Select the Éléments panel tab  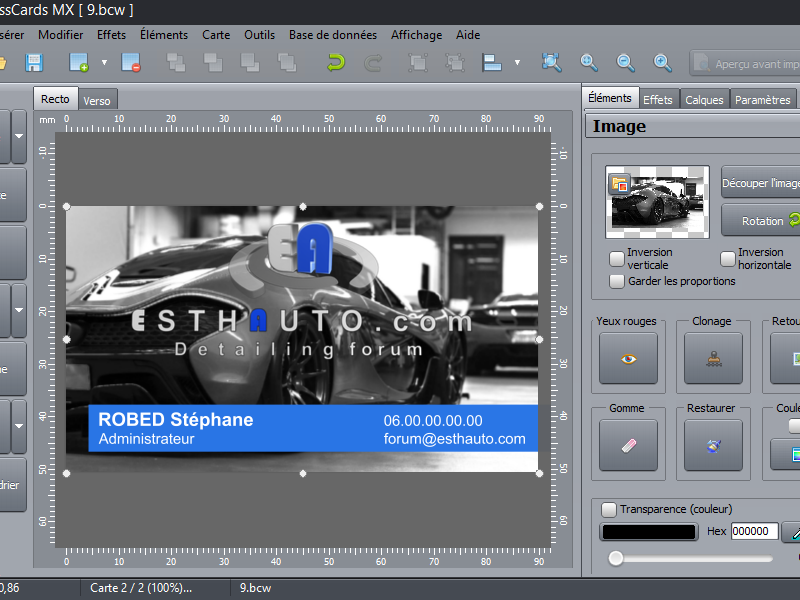tap(610, 97)
